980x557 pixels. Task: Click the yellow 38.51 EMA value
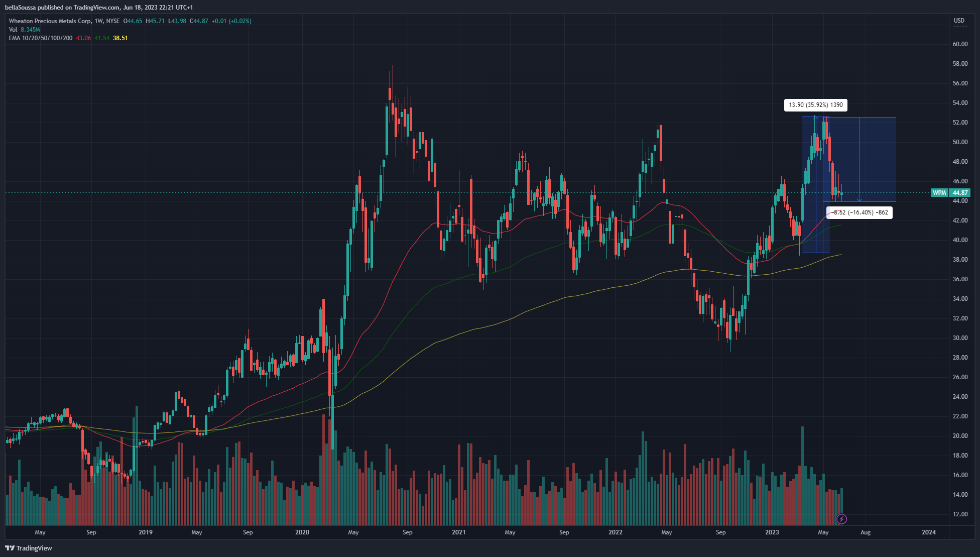coord(120,38)
